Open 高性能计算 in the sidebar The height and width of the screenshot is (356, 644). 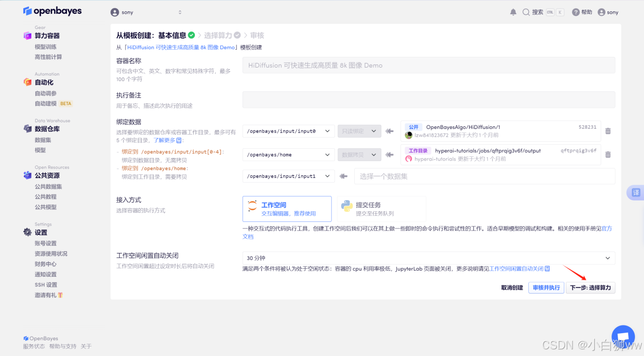click(x=48, y=57)
